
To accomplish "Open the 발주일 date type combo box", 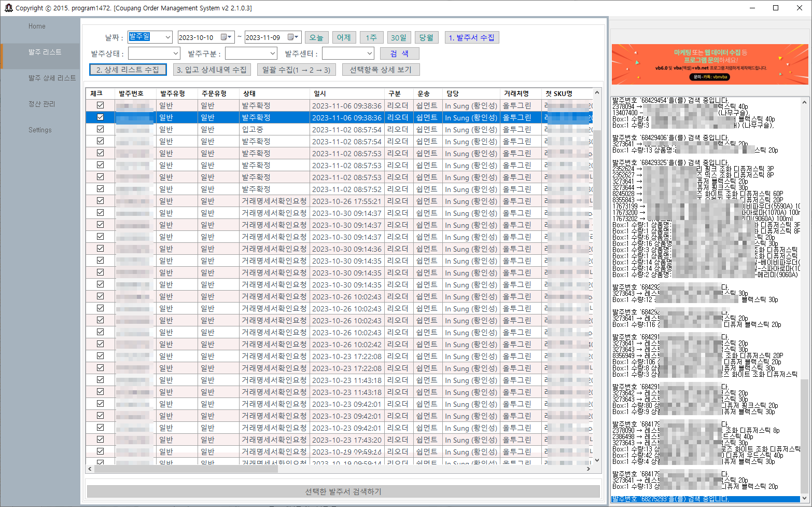I will pos(150,37).
